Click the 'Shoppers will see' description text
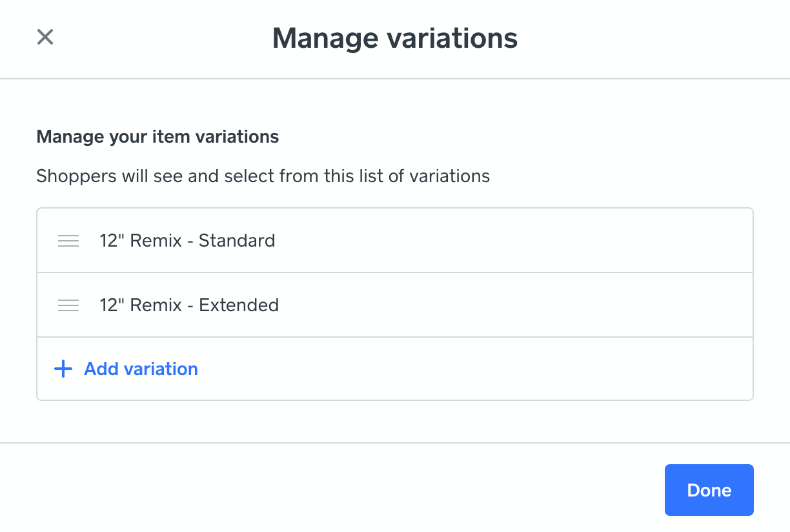Image resolution: width=790 pixels, height=532 pixels. pyautogui.click(x=263, y=176)
